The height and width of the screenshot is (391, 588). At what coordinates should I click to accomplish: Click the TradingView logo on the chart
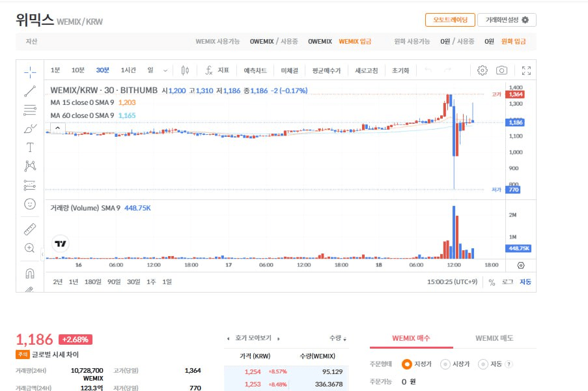pyautogui.click(x=61, y=244)
